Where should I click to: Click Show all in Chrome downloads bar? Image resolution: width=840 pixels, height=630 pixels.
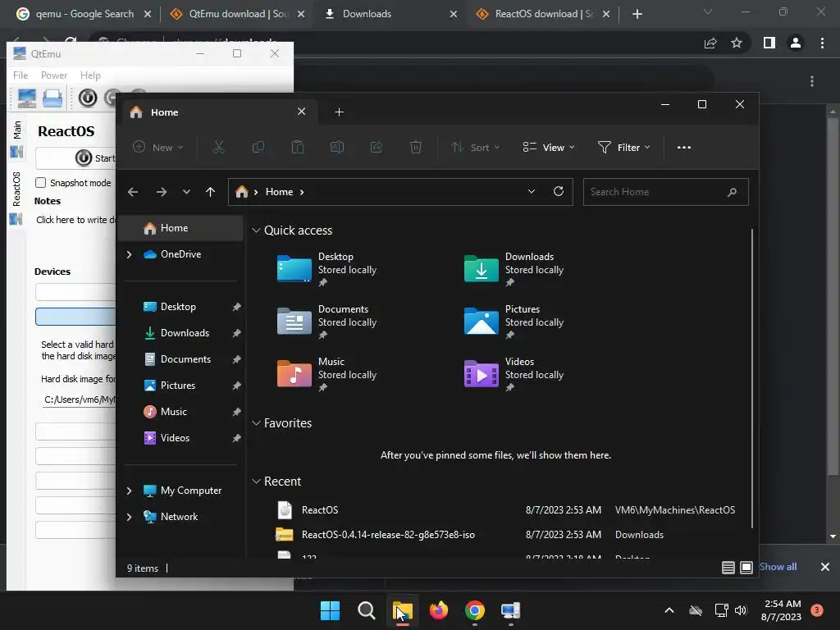pyautogui.click(x=778, y=567)
